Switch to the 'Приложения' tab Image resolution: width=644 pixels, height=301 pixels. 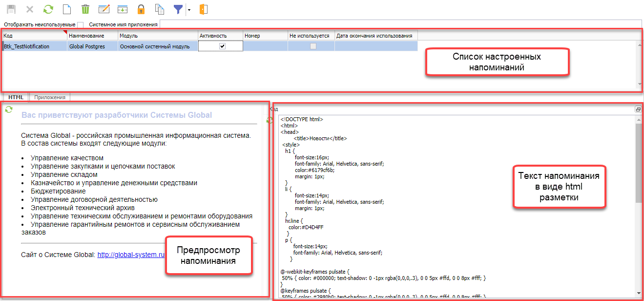(50, 97)
